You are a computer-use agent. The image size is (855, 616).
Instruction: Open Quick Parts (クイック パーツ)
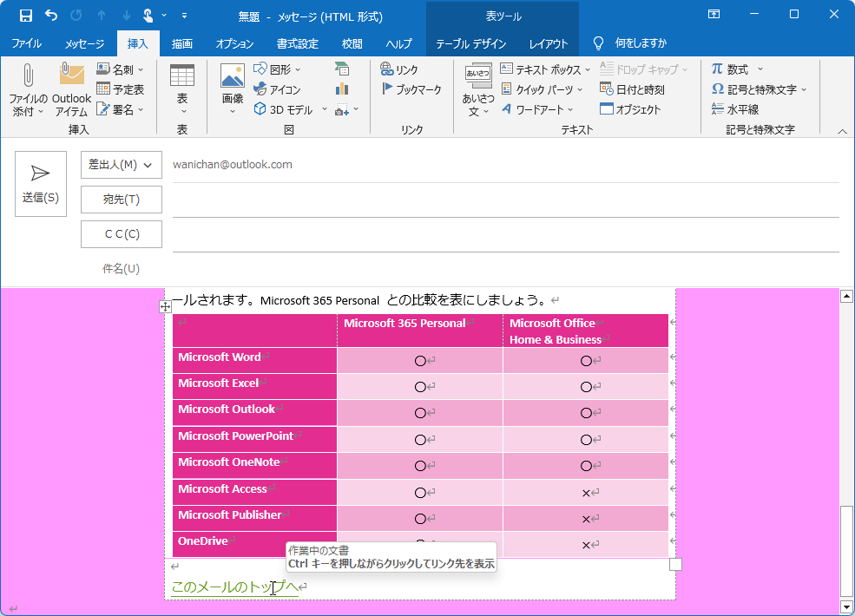tap(542, 89)
